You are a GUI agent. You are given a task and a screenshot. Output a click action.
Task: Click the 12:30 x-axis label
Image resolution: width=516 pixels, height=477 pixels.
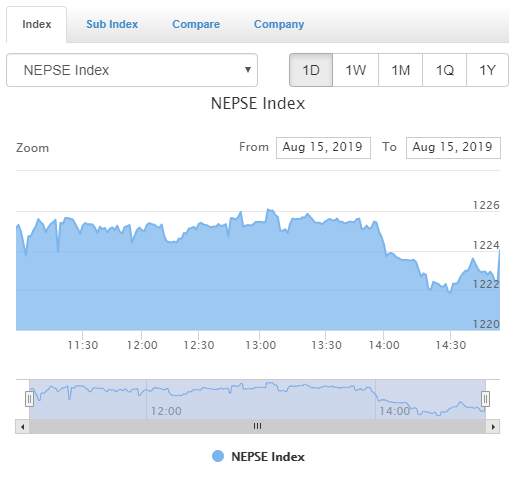[x=199, y=345]
